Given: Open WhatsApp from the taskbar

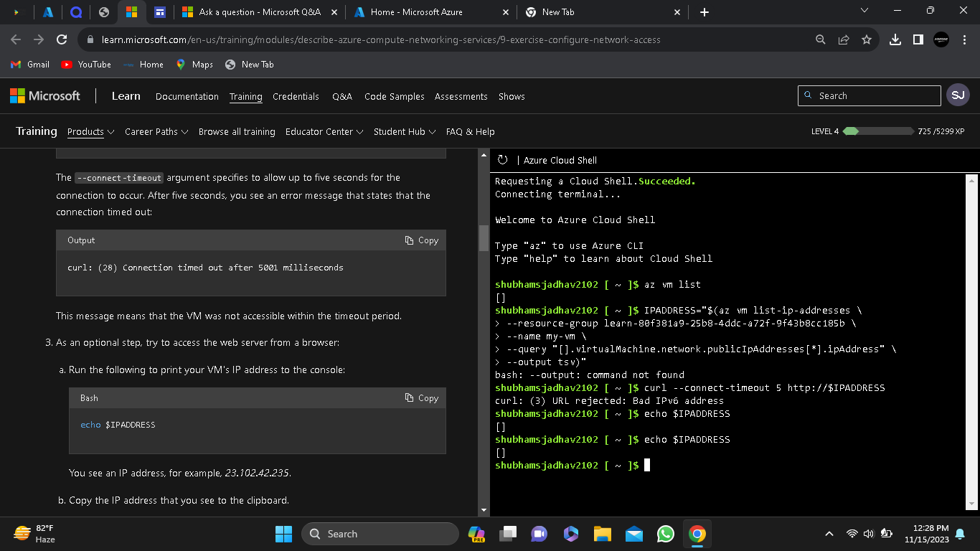Looking at the screenshot, I should (x=666, y=534).
